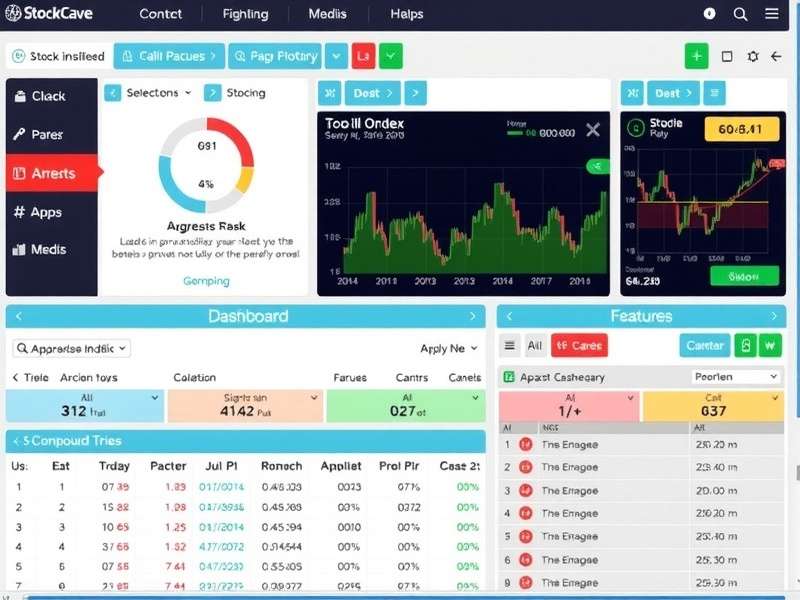The height and width of the screenshot is (600, 800).
Task: Click the hamburger menu icon top right
Action: pos(771,14)
